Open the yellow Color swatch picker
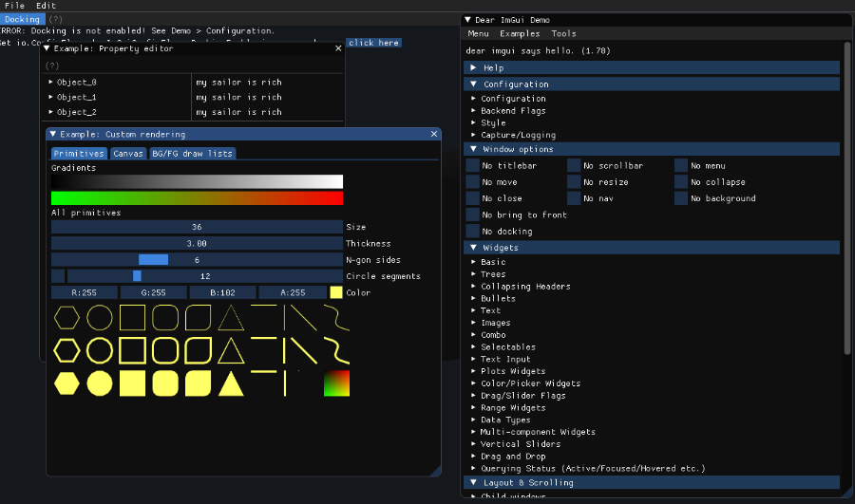Screen dimensions: 855x504 pyautogui.click(x=336, y=292)
